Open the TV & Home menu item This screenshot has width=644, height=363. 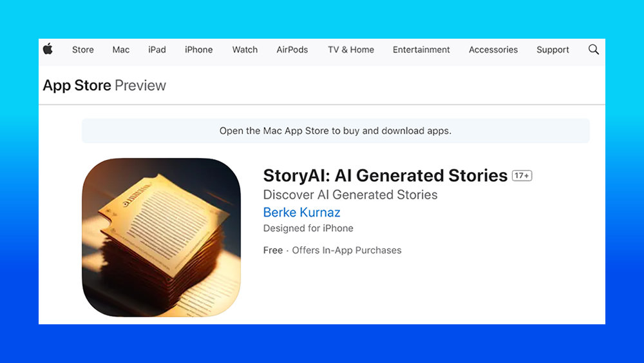click(351, 50)
